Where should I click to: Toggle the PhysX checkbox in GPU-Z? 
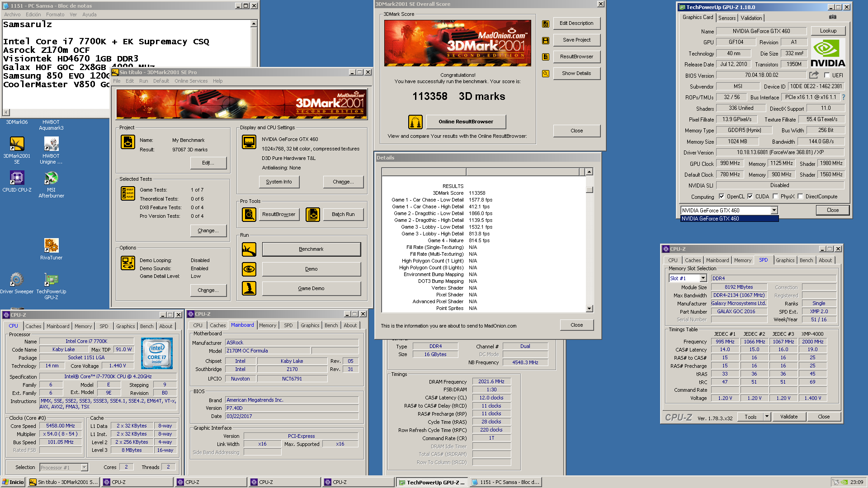(x=775, y=197)
